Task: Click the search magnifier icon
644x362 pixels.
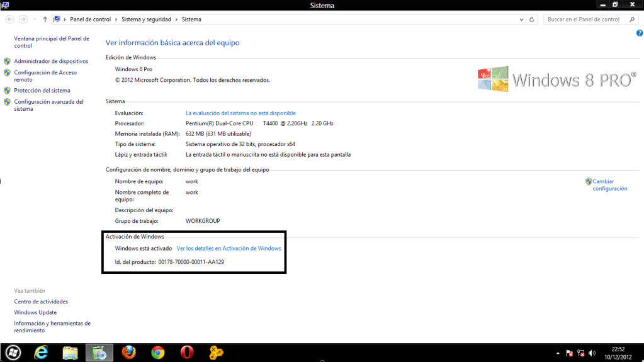Action: pos(632,20)
